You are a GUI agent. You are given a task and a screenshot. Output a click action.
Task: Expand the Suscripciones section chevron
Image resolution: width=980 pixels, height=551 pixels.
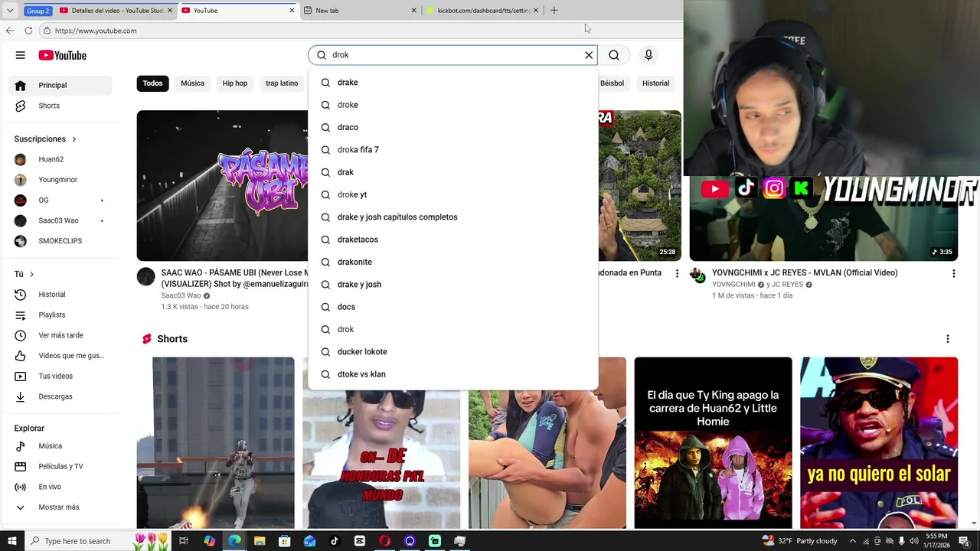74,139
